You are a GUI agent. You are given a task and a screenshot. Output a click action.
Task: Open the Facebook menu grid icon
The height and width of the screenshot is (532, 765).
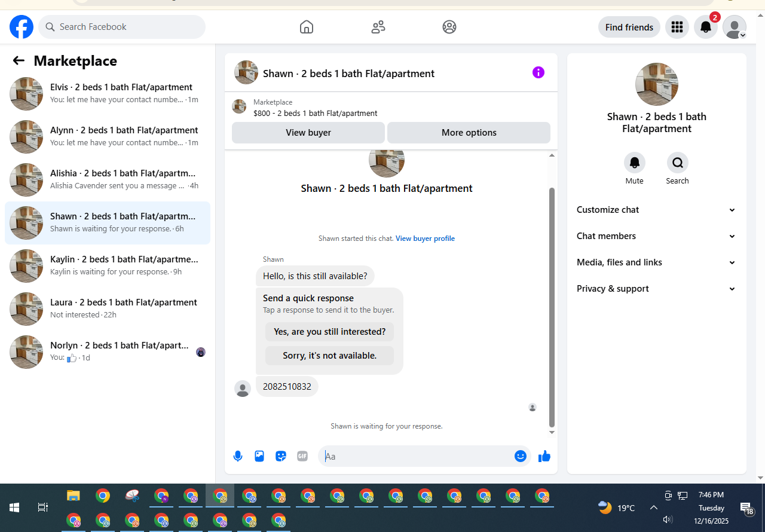(677, 27)
